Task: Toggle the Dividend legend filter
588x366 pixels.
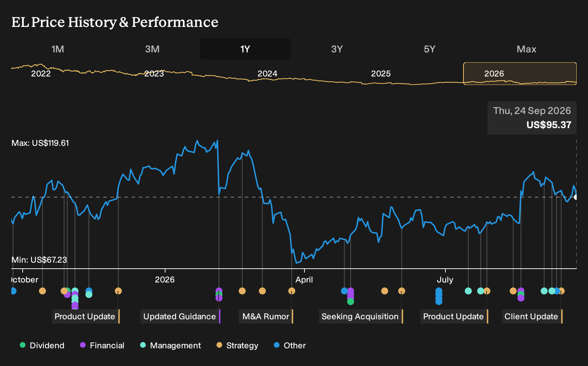Action: click(x=42, y=345)
